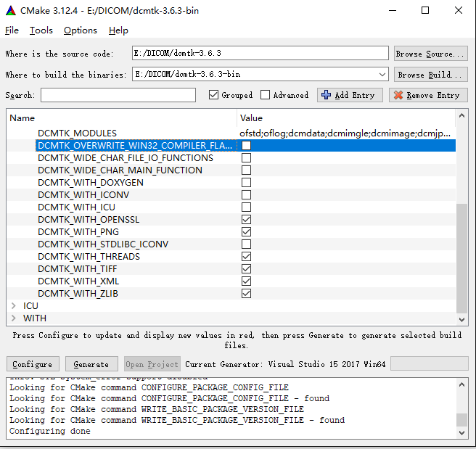Click the Browse Source button
Viewport: 476px width, 449px height.
(430, 54)
